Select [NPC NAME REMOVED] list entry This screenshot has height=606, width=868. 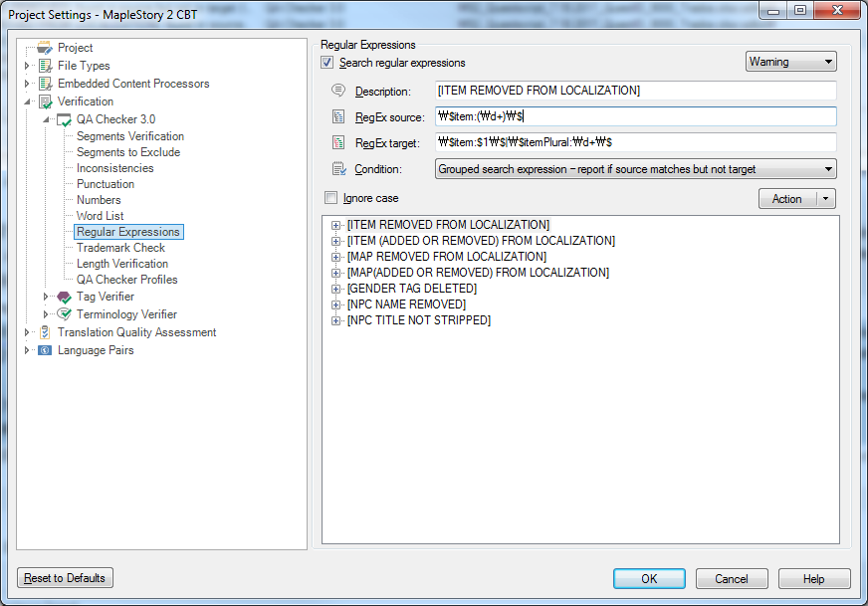[x=406, y=304]
